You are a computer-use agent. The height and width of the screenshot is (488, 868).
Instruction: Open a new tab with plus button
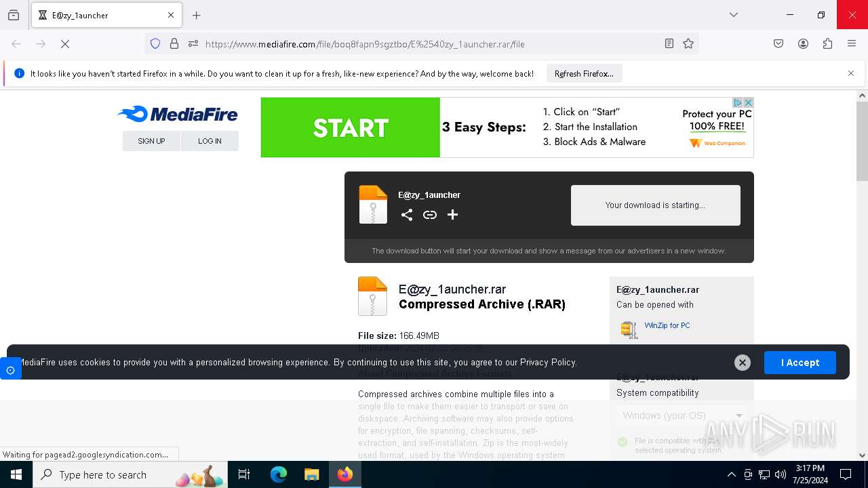click(197, 15)
